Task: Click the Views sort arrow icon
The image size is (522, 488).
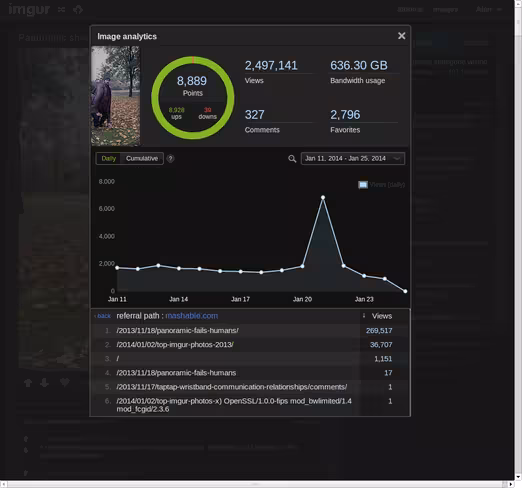Action: (x=364, y=315)
